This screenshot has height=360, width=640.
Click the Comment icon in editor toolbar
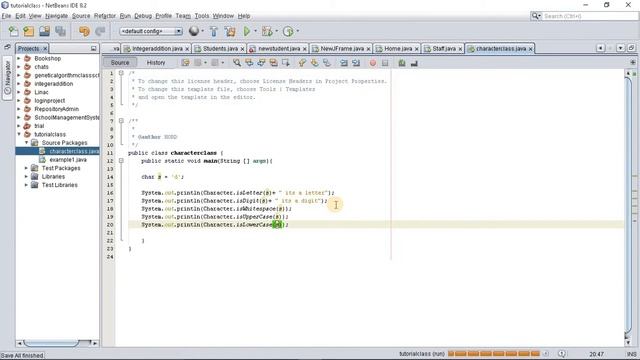402,62
